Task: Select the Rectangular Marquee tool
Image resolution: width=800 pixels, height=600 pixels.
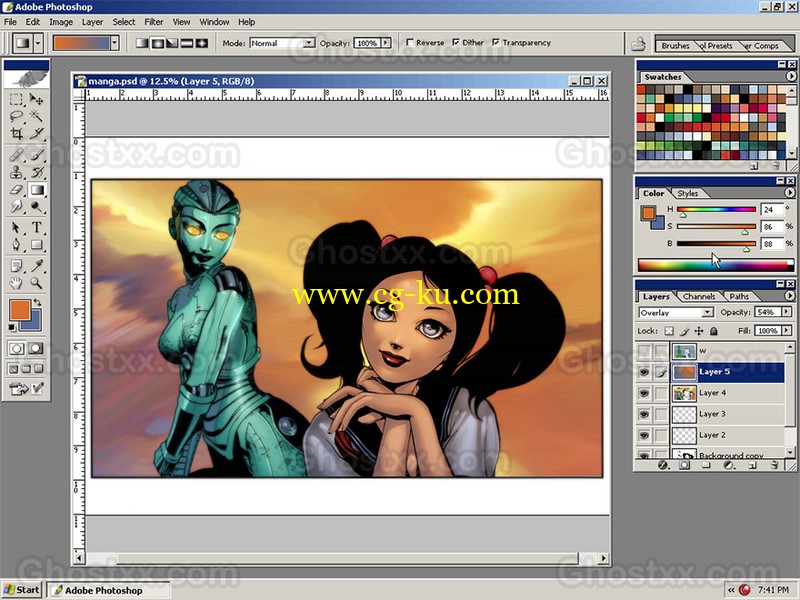Action: tap(16, 99)
